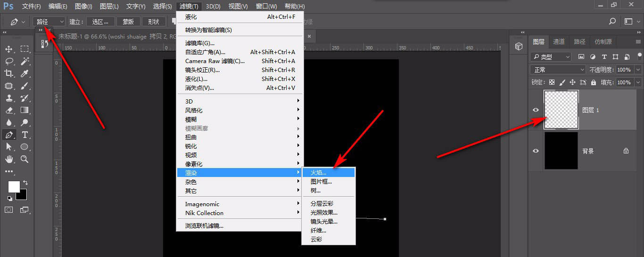Expand the 不透明度 opacity slider arrow
Screen dimensions: 644x257
coord(638,69)
